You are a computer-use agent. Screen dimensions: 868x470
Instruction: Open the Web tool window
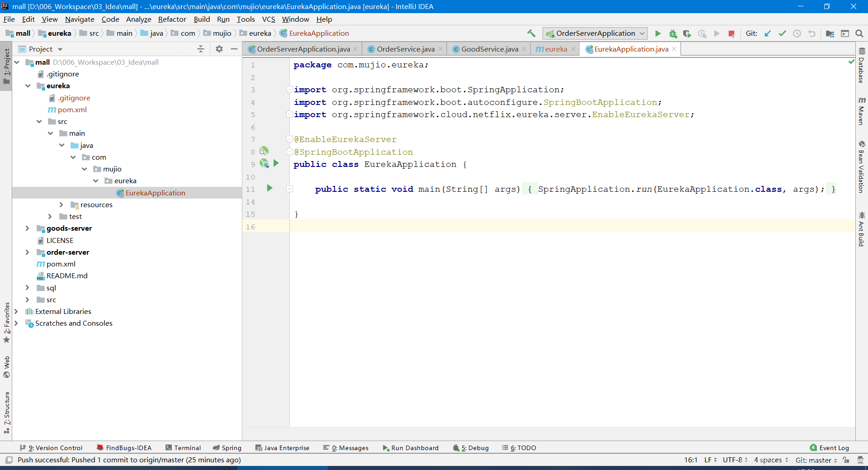click(x=6, y=367)
